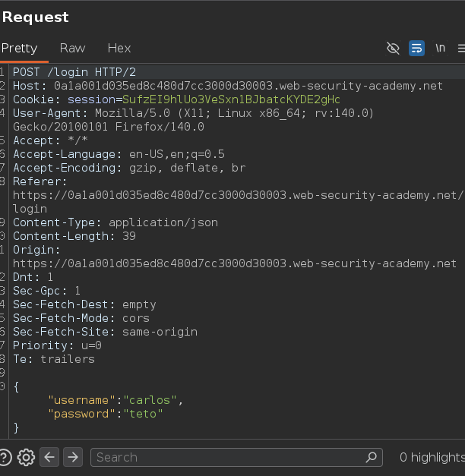The height and width of the screenshot is (476, 465).
Task: Click the closing brace of JSON body
Action: tap(16, 427)
